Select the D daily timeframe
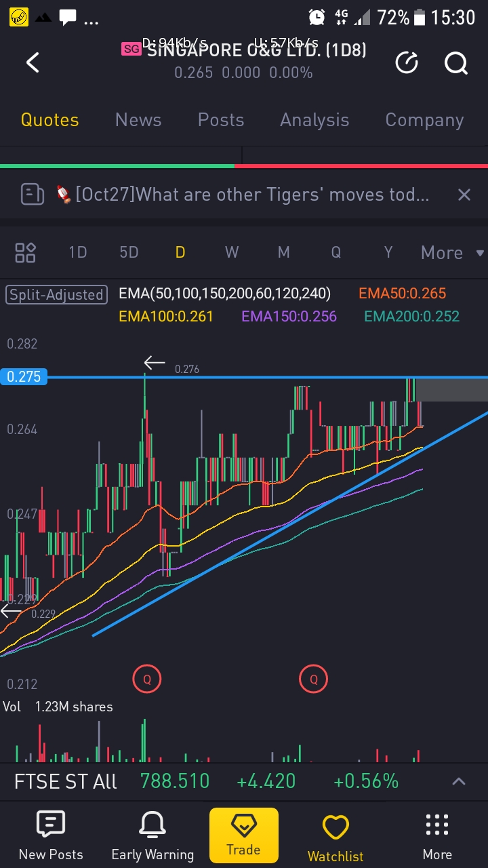This screenshot has height=868, width=488. click(x=180, y=252)
